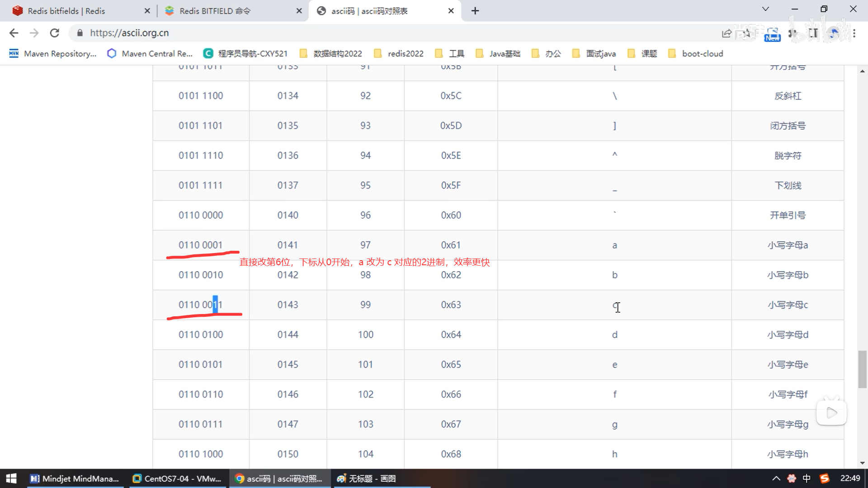868x488 pixels.
Task: Open the Java基础 bookmark folder
Action: click(x=498, y=54)
